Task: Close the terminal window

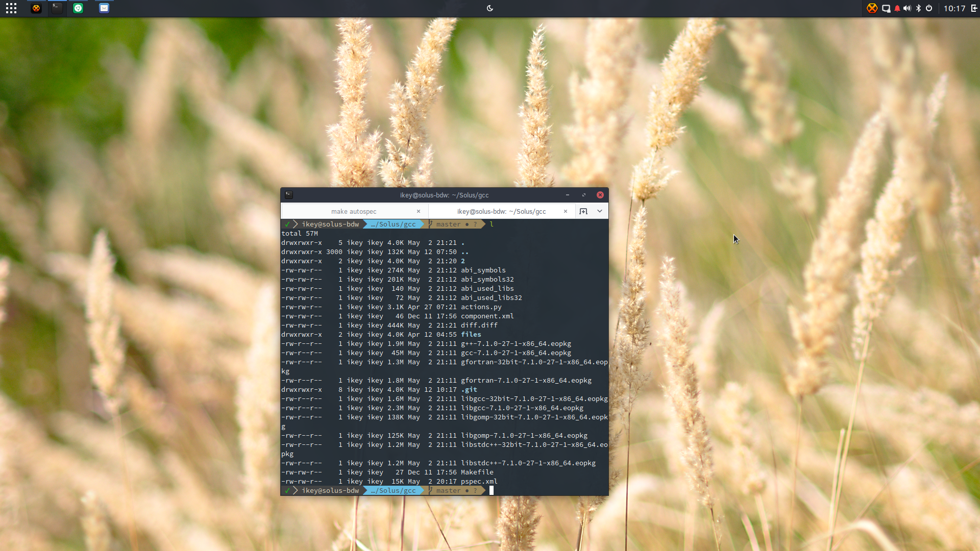Action: pyautogui.click(x=600, y=195)
